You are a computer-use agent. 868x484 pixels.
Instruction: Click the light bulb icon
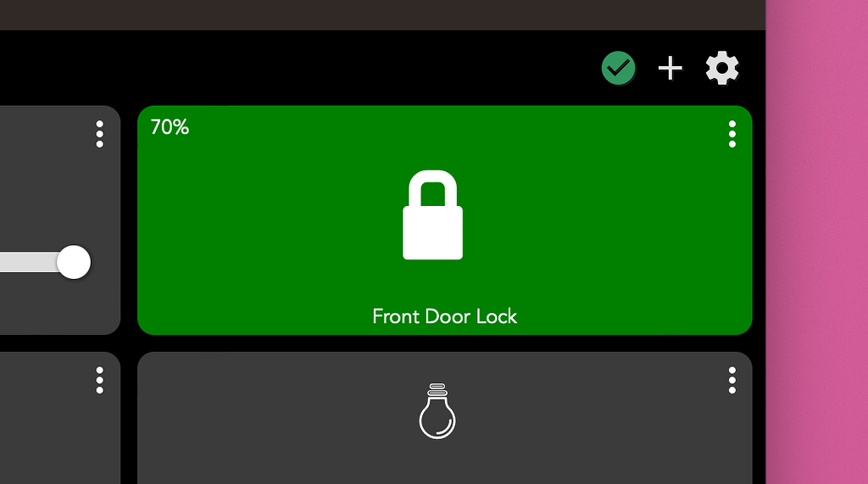tap(437, 411)
